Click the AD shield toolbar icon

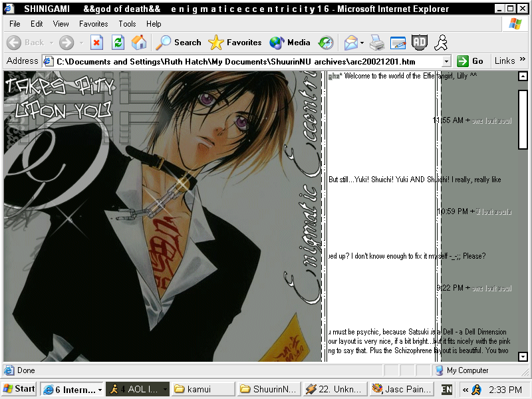pyautogui.click(x=420, y=43)
